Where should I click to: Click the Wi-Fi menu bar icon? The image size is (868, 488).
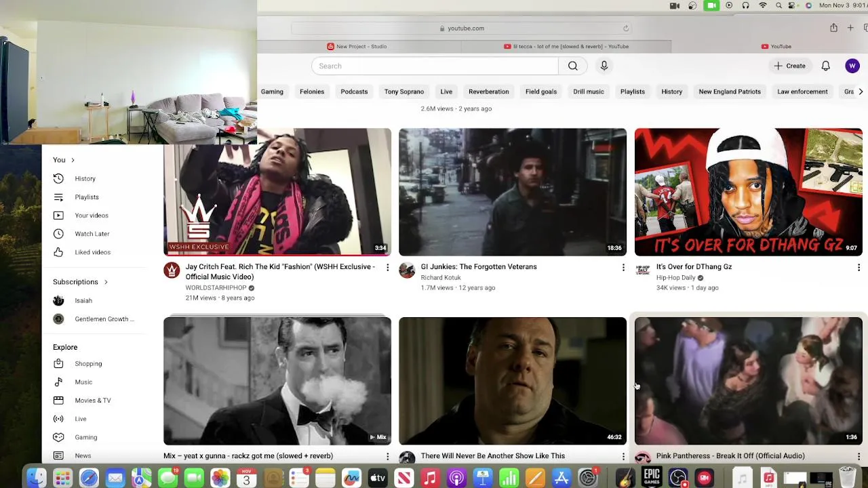coord(763,5)
